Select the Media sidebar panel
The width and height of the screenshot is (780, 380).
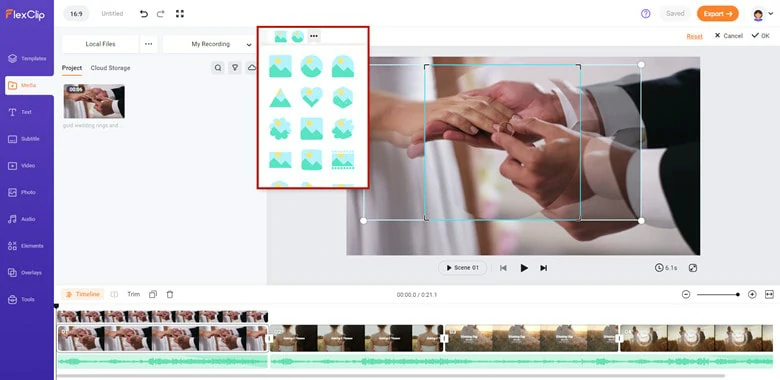pos(29,86)
